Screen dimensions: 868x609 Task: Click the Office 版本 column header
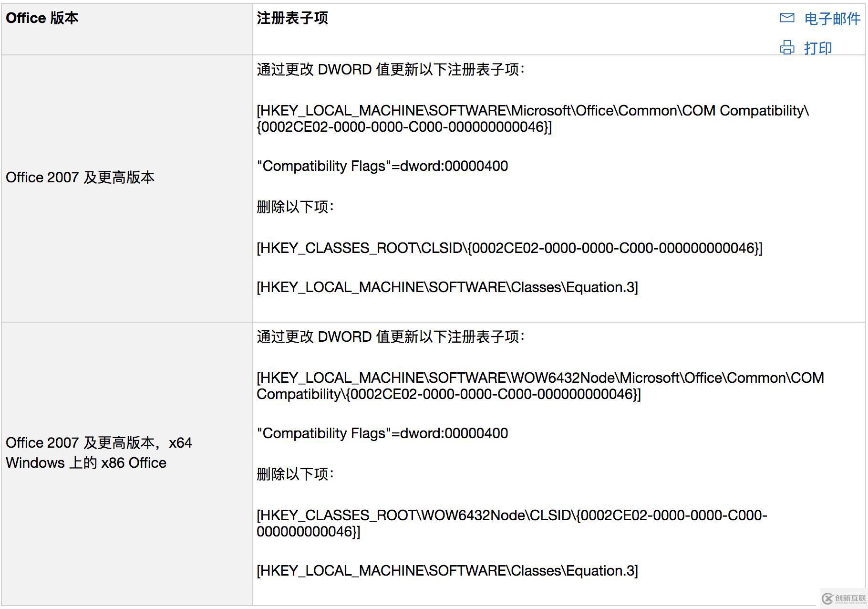click(42, 18)
